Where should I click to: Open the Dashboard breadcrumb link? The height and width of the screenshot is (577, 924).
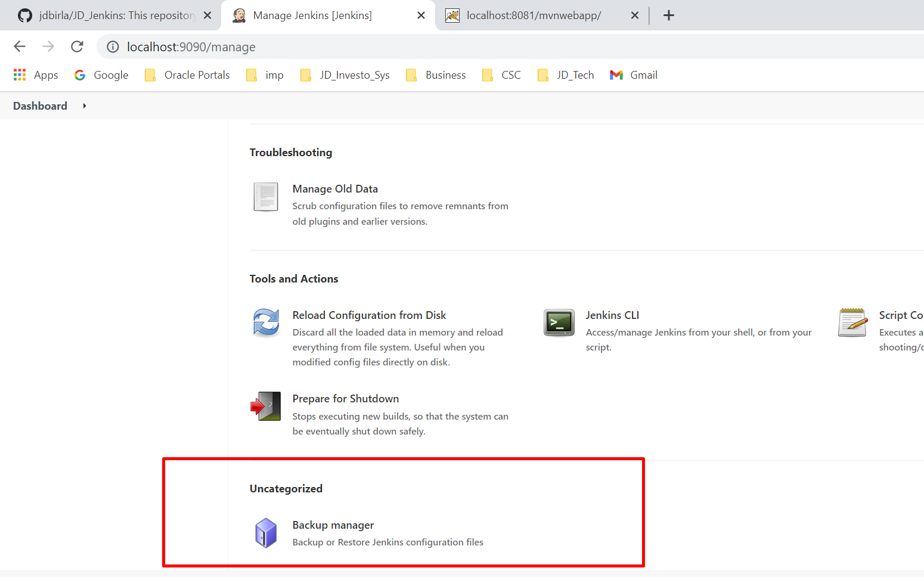[40, 106]
